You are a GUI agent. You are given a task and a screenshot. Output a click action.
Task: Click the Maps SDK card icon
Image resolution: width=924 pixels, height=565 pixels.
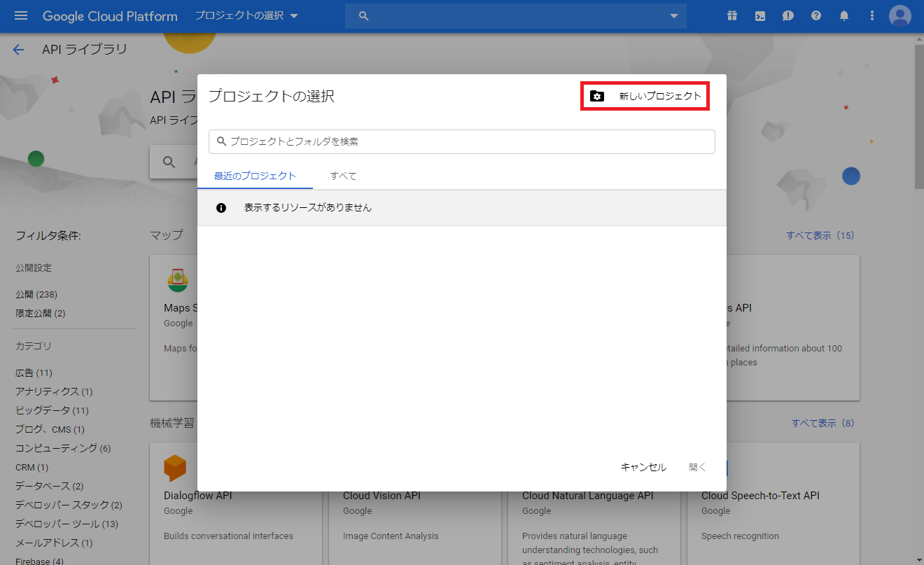coord(178,280)
